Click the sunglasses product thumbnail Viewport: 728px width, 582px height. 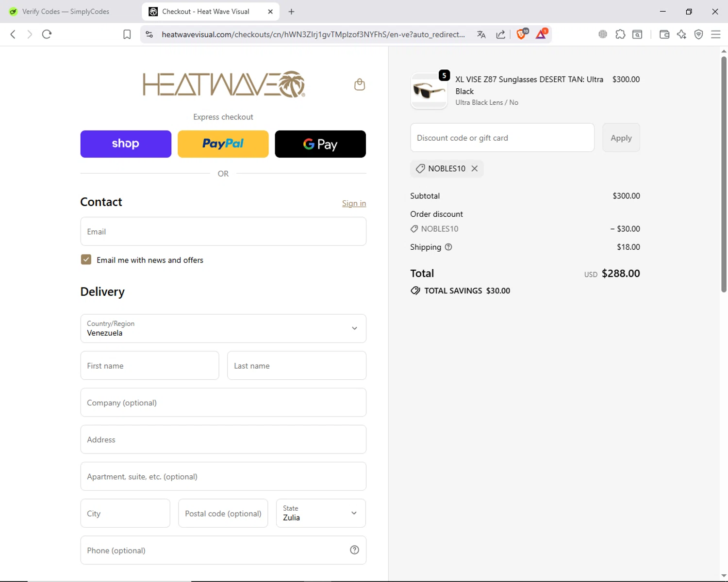429,91
